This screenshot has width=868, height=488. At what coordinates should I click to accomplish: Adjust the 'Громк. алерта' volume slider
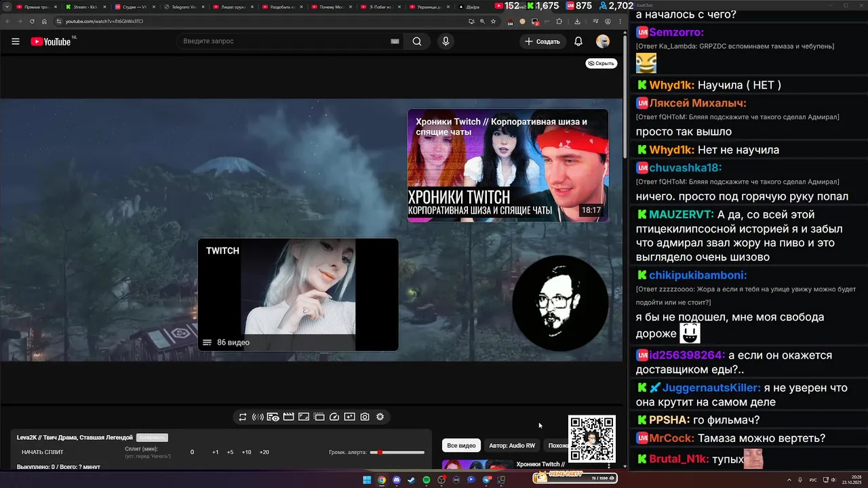397,452
